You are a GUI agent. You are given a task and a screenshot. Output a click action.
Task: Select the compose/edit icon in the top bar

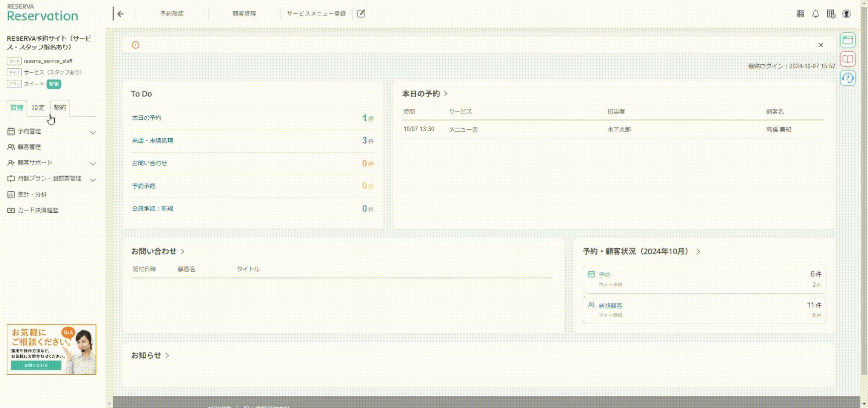coord(362,13)
